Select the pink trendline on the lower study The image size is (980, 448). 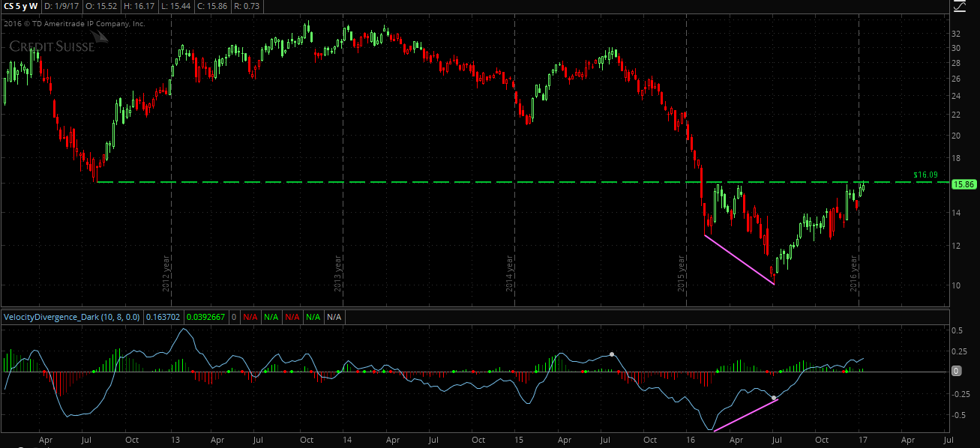745,415
